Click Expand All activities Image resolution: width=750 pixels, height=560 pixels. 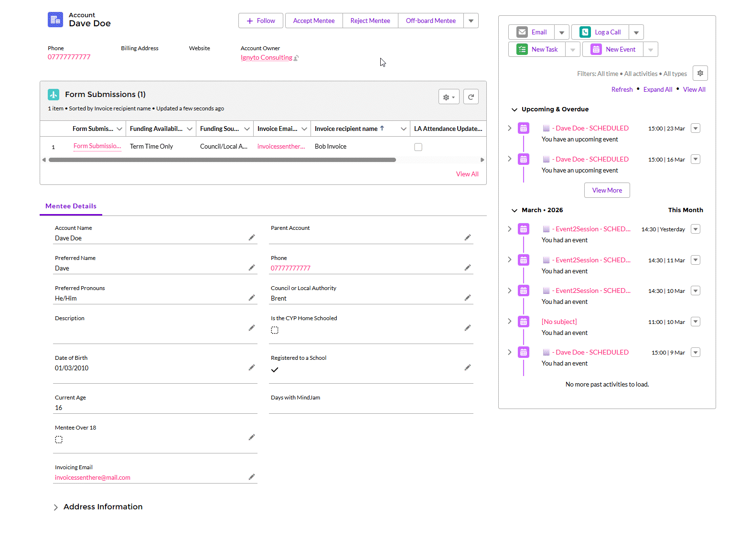[x=658, y=89]
